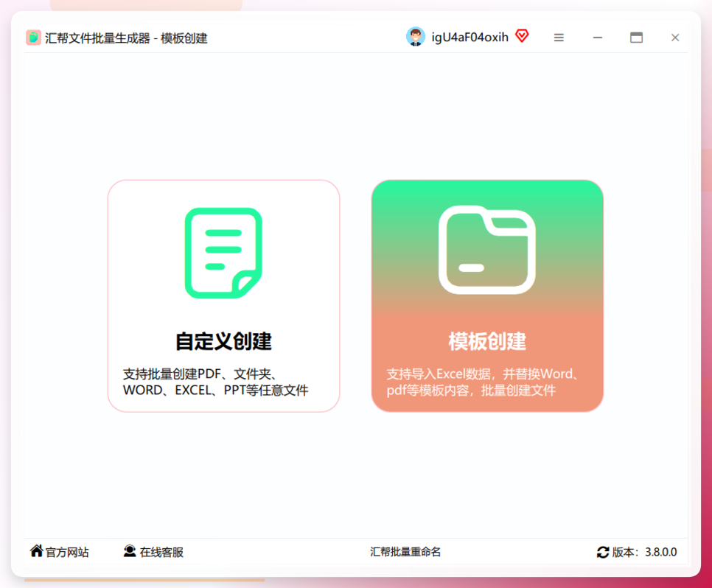Visit the 官方网站 home icon
The height and width of the screenshot is (588, 712).
pyautogui.click(x=36, y=550)
